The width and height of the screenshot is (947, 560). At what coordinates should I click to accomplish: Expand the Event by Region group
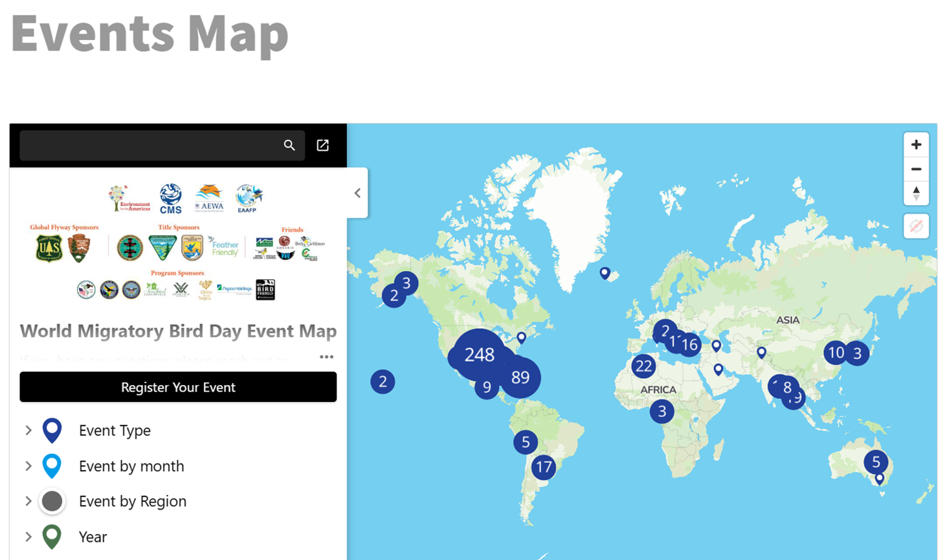pyautogui.click(x=28, y=501)
